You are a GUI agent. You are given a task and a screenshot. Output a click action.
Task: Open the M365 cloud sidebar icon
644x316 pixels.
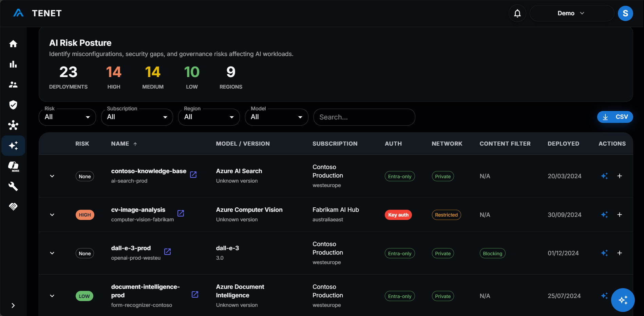(13, 166)
